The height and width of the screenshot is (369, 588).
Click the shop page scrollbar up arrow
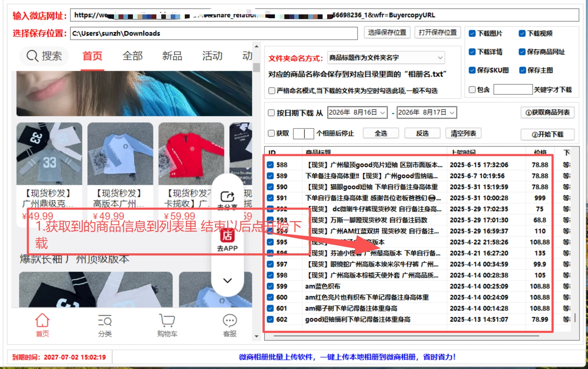point(257,46)
